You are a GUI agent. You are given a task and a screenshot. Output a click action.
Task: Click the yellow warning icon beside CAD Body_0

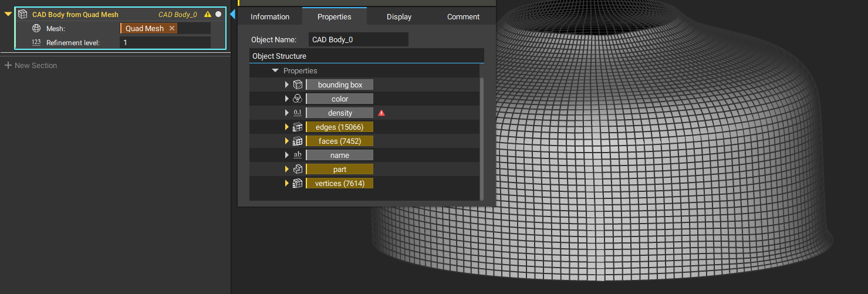(208, 14)
